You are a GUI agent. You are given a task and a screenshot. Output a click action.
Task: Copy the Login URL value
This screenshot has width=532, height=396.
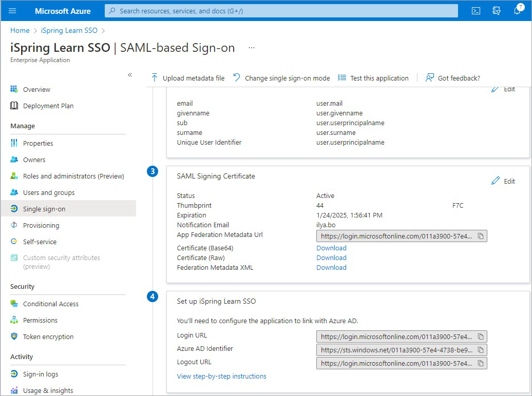pos(481,336)
